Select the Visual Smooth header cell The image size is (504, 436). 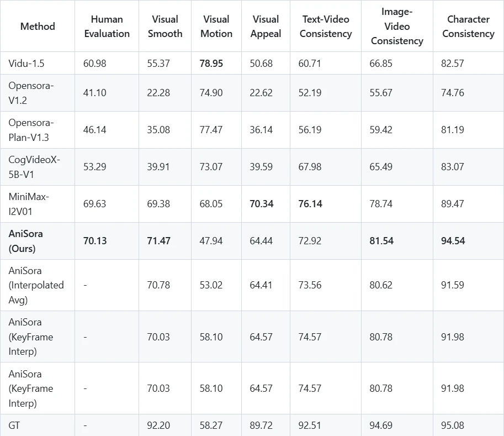165,26
